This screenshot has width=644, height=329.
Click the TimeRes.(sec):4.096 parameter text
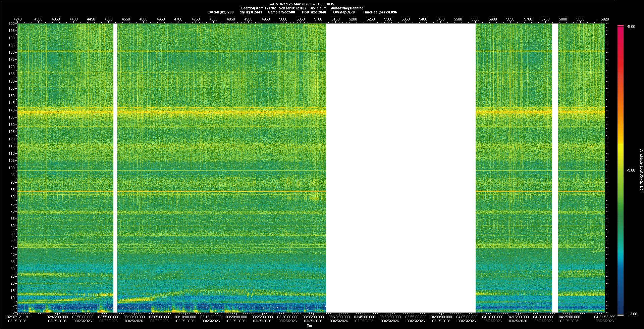point(380,12)
